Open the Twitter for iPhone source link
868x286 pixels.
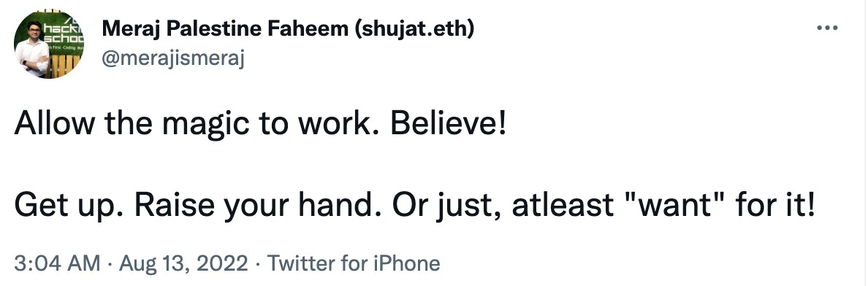click(354, 263)
